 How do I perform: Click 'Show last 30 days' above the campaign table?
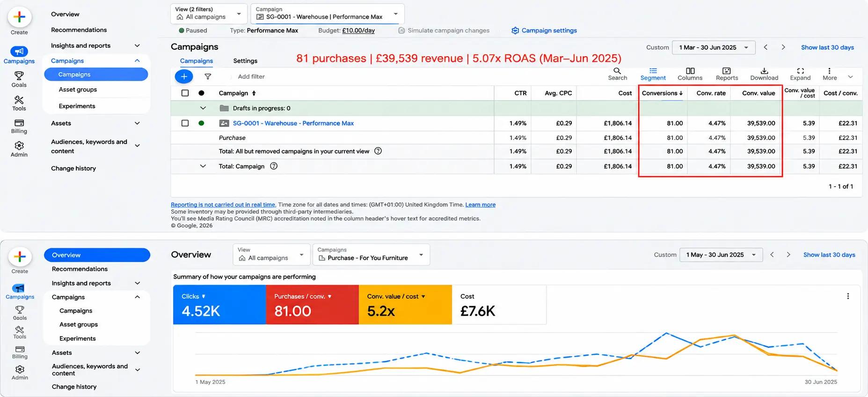(827, 47)
